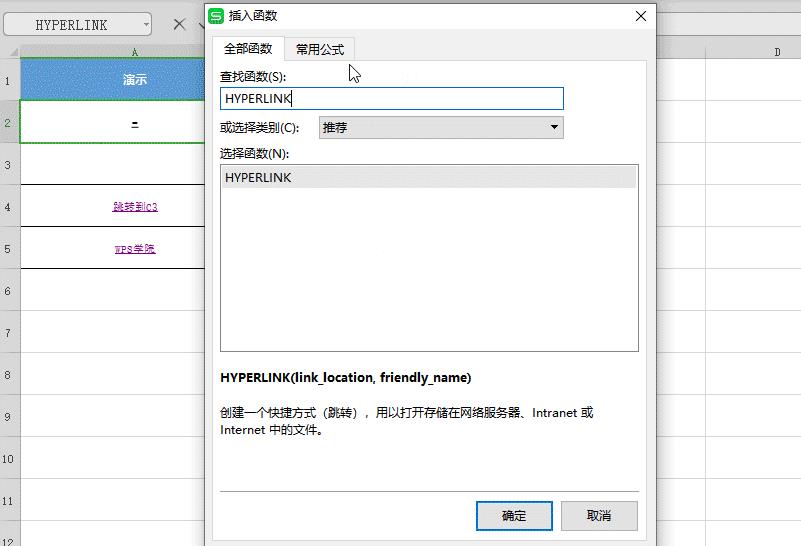Click the 查找函数 search input field
Viewport: 801px width, 546px height.
click(391, 99)
